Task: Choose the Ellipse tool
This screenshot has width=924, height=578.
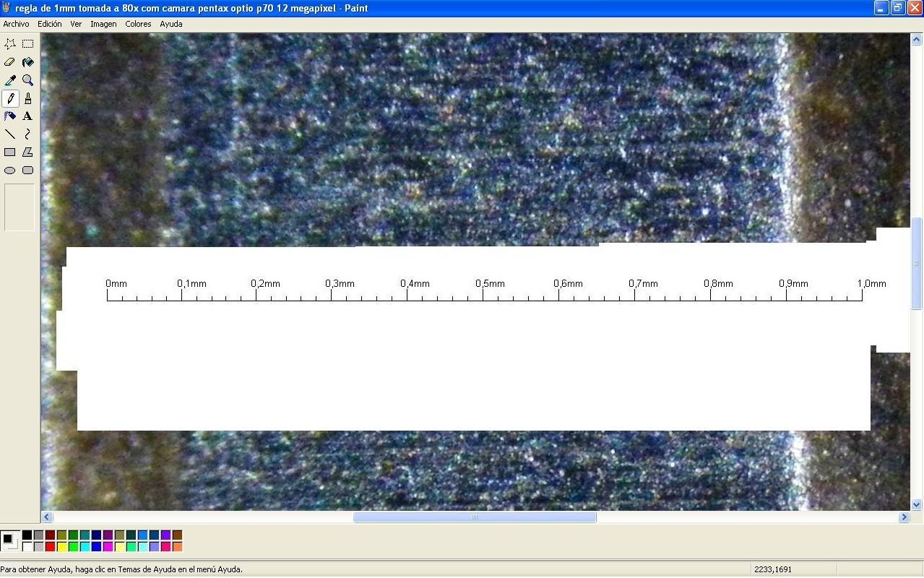Action: coord(10,171)
